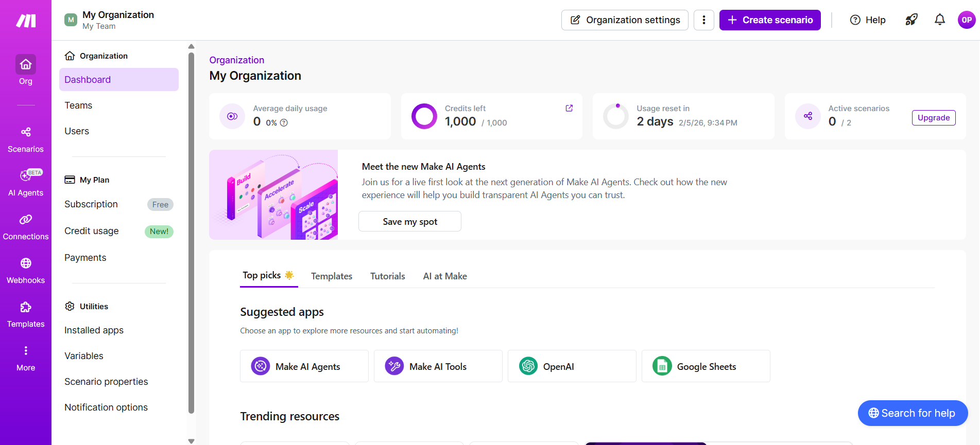Click the rocket icon in header

point(911,20)
